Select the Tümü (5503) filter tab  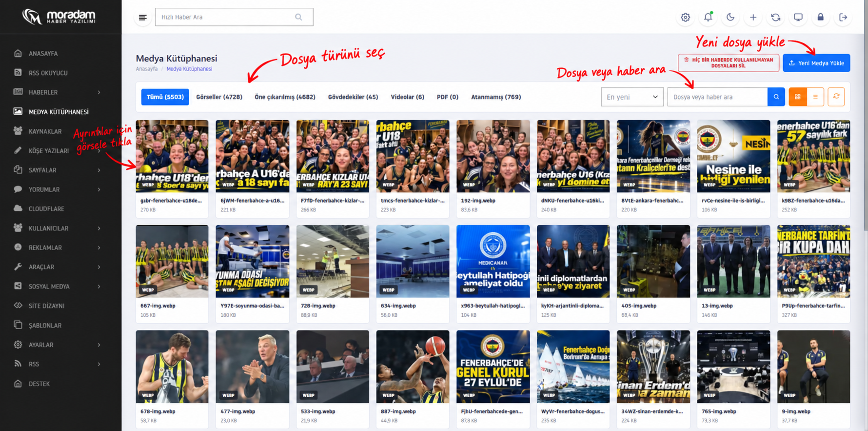165,97
